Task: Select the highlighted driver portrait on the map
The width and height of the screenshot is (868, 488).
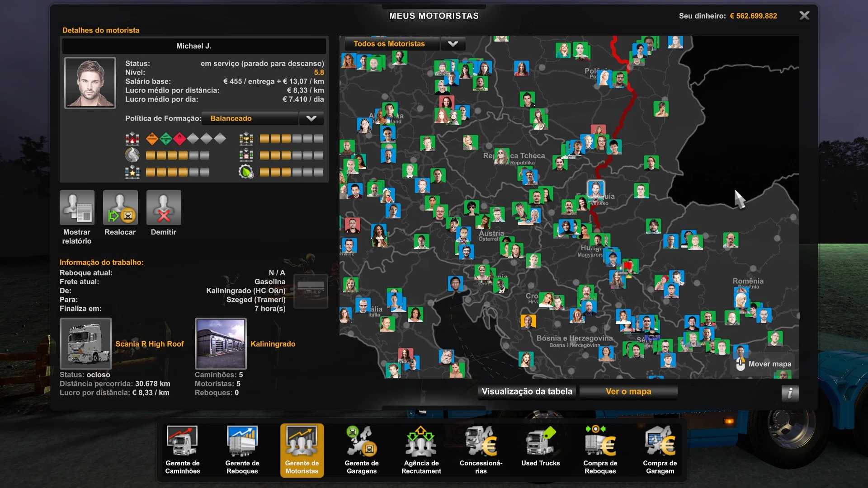Action: click(595, 188)
